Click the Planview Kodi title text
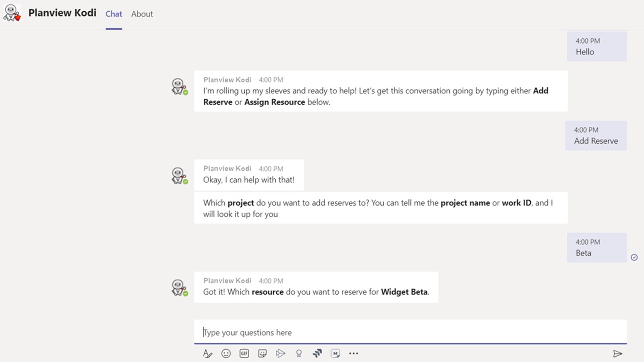644x362 pixels. pyautogui.click(x=62, y=13)
